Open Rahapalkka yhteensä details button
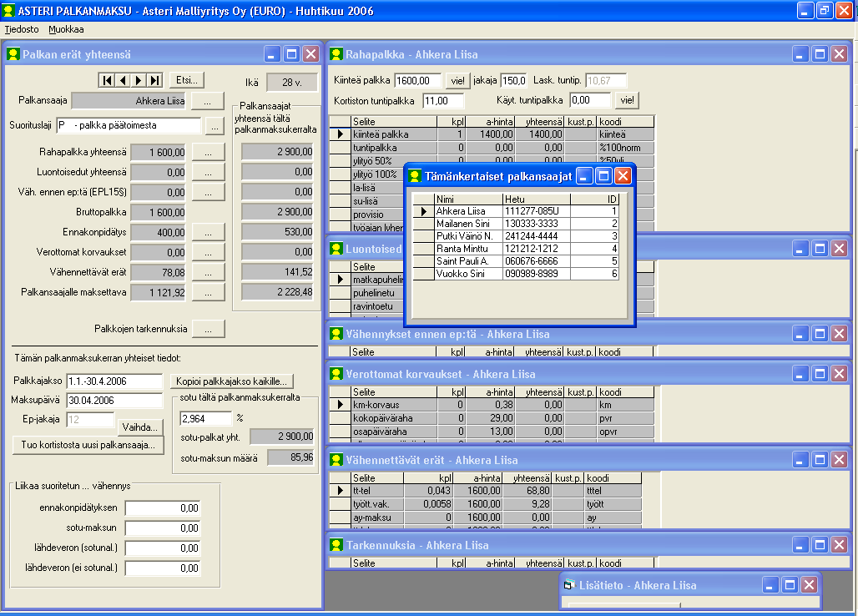 point(208,153)
